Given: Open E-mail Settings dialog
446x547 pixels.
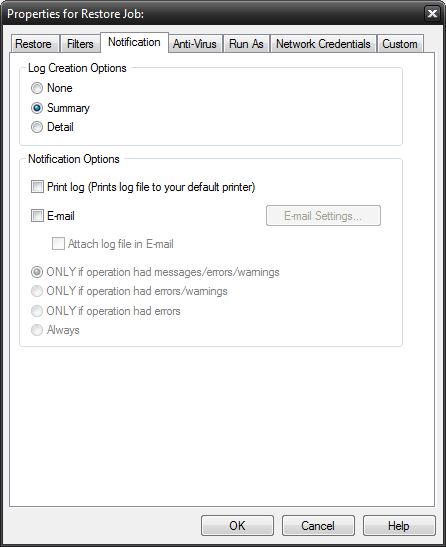Looking at the screenshot, I should click(x=323, y=216).
